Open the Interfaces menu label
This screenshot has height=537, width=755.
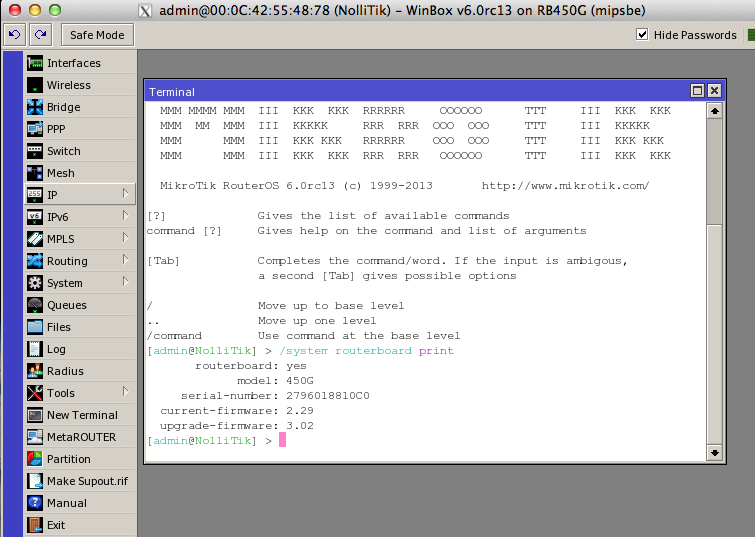(74, 63)
